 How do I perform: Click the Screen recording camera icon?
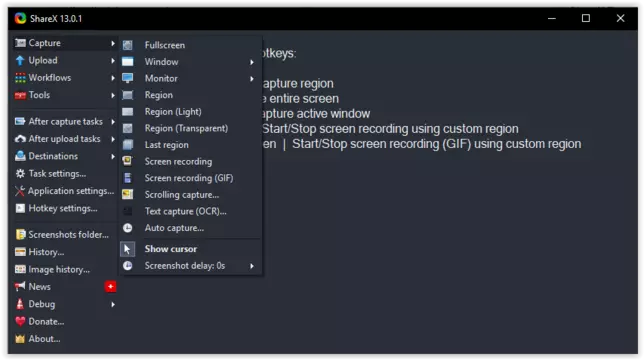tap(128, 161)
